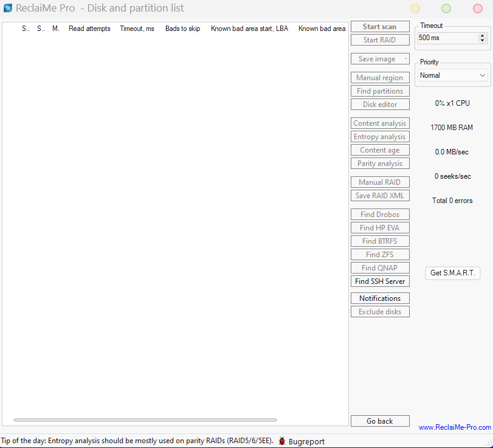Click the 0 seeks/sec text
This screenshot has height=448, width=493.
pos(453,176)
